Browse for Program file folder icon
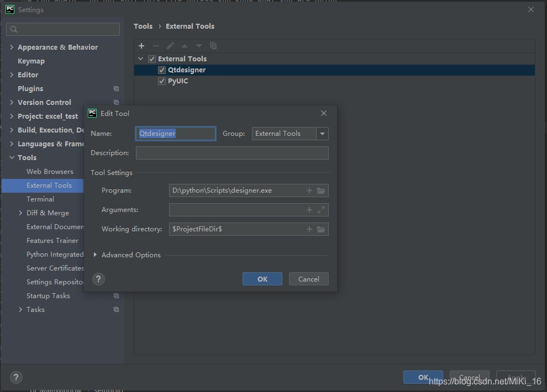The image size is (547, 392). pos(321,190)
